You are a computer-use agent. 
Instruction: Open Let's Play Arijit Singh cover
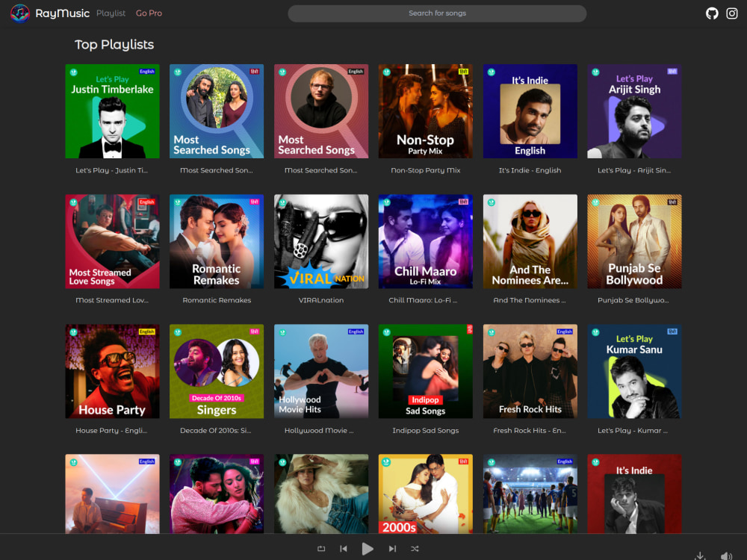tap(634, 111)
